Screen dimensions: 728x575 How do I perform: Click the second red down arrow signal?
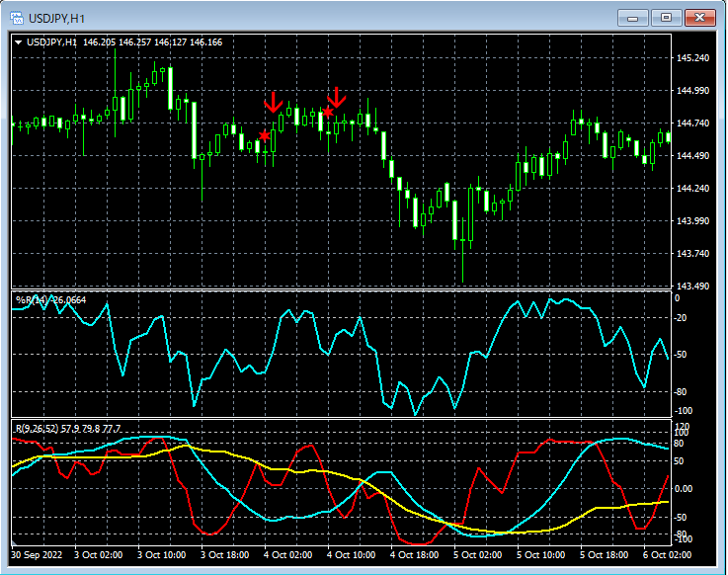(x=336, y=97)
